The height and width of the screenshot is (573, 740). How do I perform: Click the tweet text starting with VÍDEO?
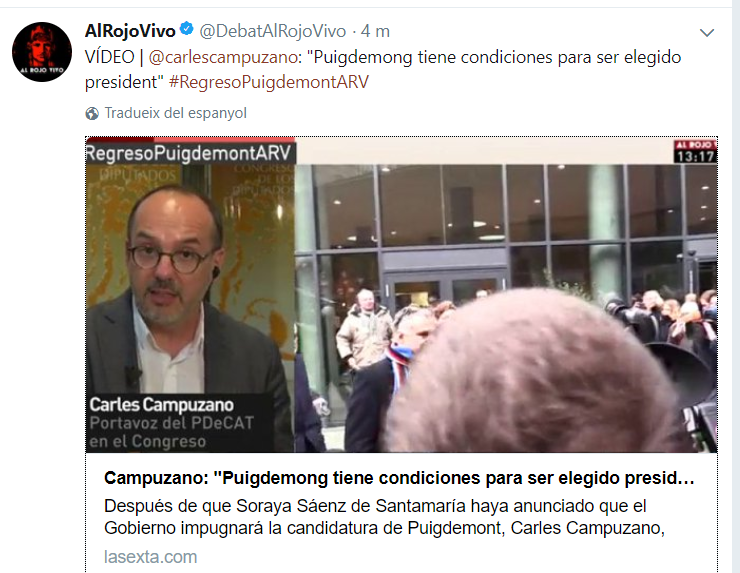click(x=383, y=69)
